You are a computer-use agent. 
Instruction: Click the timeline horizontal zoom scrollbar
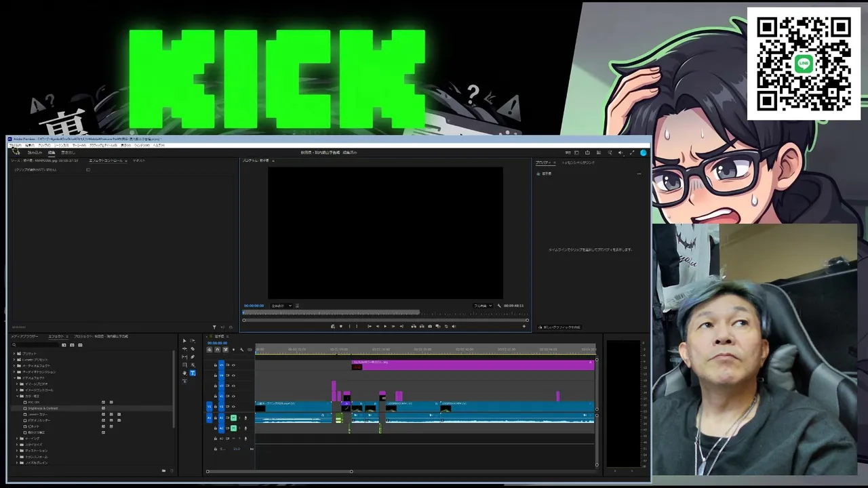279,471
